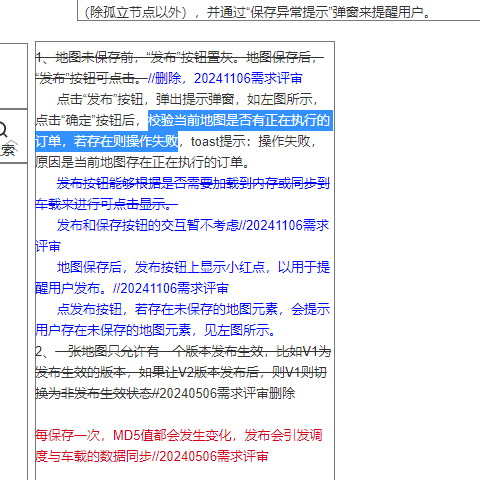Image resolution: width=480 pixels, height=480 pixels.
Task: Click blue line 发布和保存按钮的交互暂不考虑
Action: tap(148, 225)
